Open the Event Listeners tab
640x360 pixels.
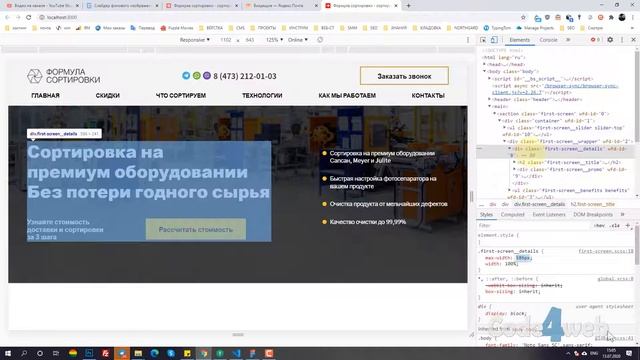549,215
